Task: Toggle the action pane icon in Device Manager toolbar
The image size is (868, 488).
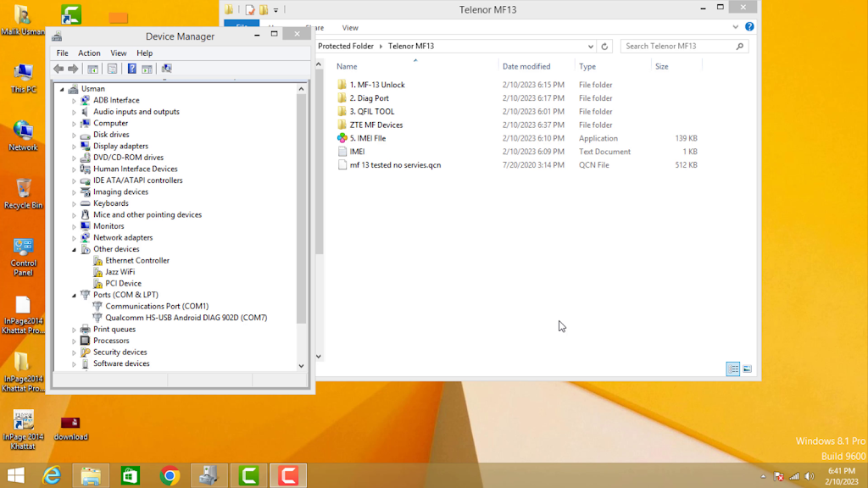Action: coord(147,69)
